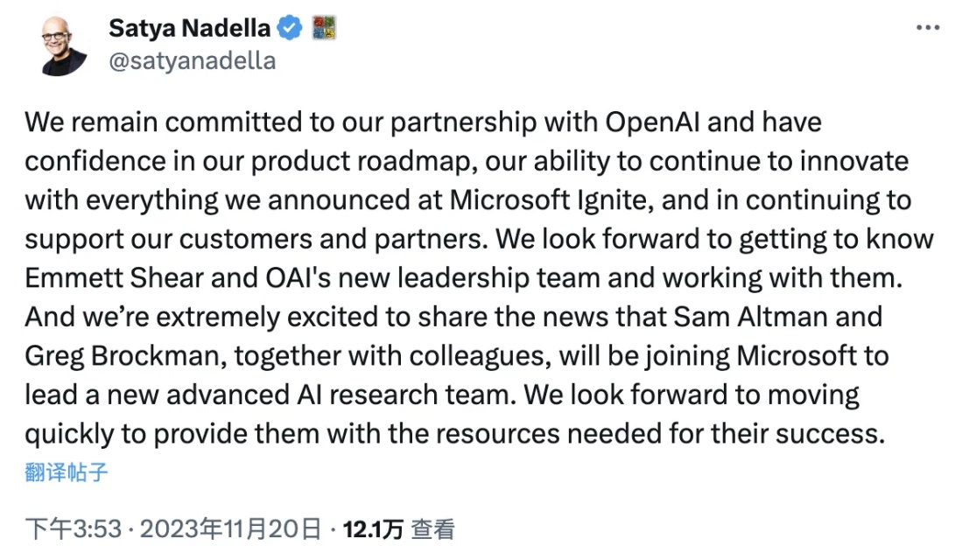Click the phrase customers and partners
Viewport: 969px width, 560px height.
[334, 239]
